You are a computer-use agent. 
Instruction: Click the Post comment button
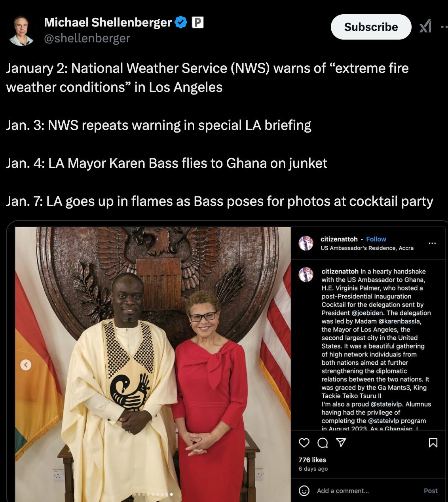[431, 491]
